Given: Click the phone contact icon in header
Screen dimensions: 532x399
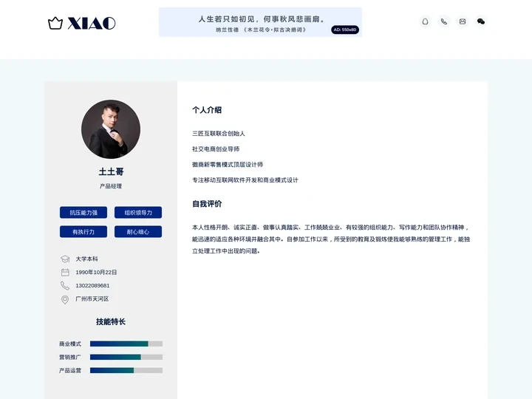Looking at the screenshot, I should point(444,21).
